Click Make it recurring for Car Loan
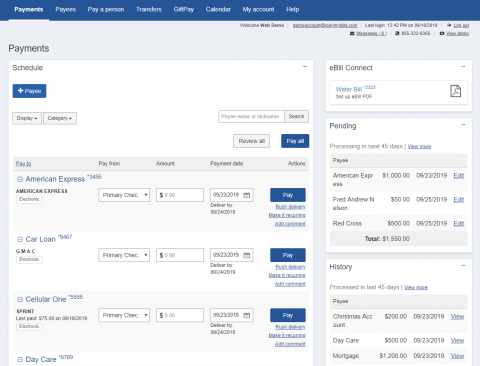The height and width of the screenshot is (366, 480). point(287,275)
